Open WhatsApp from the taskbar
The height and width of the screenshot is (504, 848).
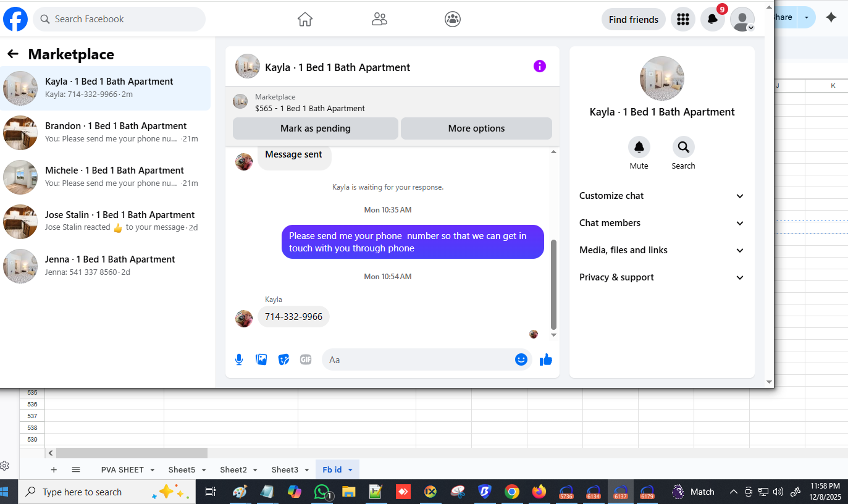pyautogui.click(x=322, y=492)
